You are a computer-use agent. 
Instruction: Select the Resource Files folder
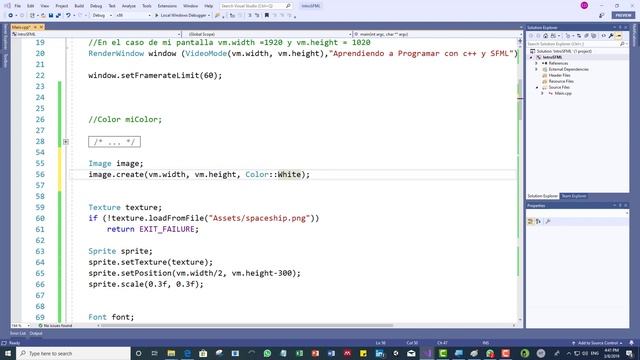(561, 81)
